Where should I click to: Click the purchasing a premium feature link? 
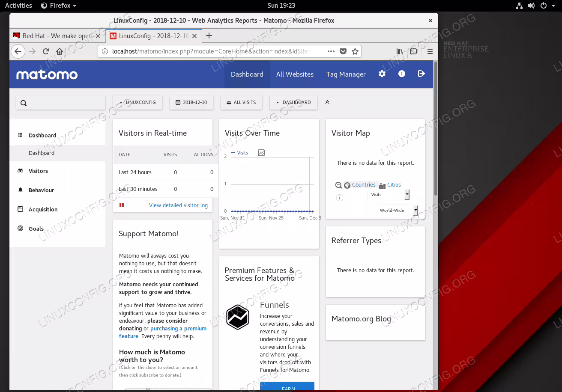[x=163, y=333]
